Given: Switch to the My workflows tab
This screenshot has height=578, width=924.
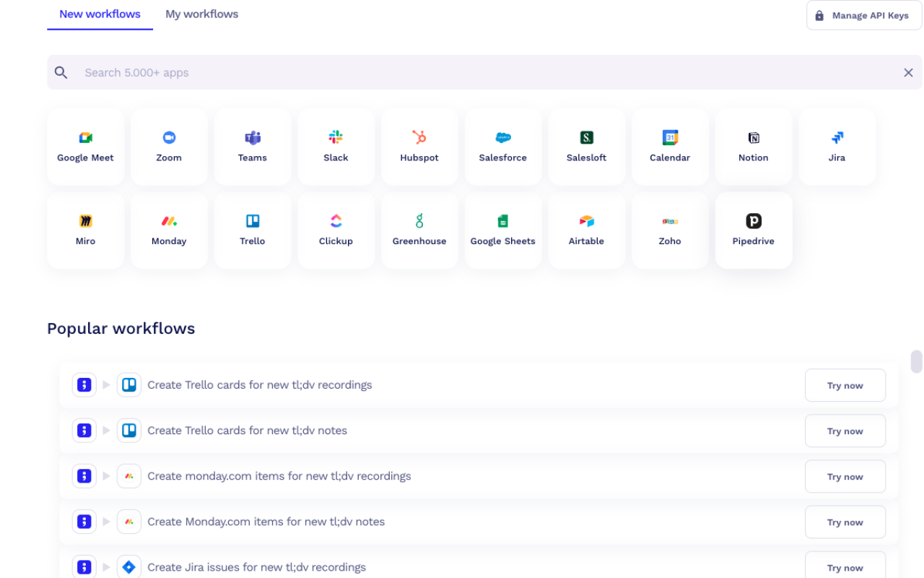Looking at the screenshot, I should 201,14.
